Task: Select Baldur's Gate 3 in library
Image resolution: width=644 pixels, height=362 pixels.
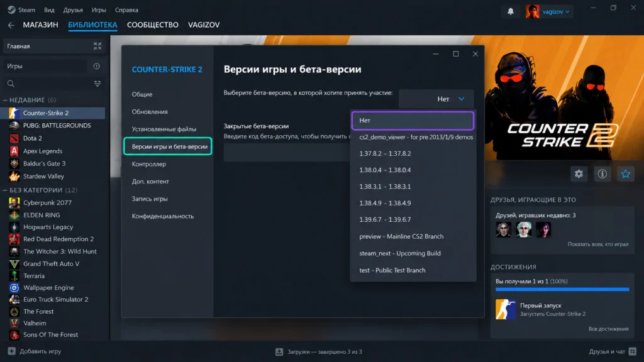Action: (x=45, y=163)
